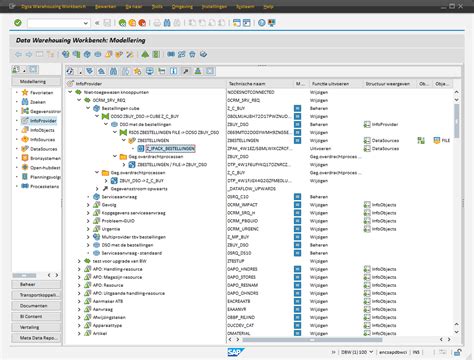The height and width of the screenshot is (360, 474).
Task: Click the star Favorites icon in tree toolbar
Action: coord(138,71)
